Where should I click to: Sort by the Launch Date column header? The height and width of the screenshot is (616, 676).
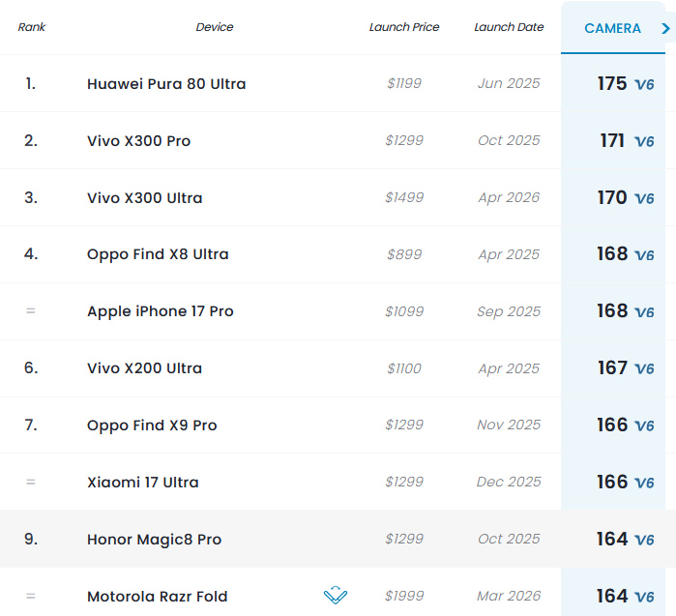pos(509,27)
